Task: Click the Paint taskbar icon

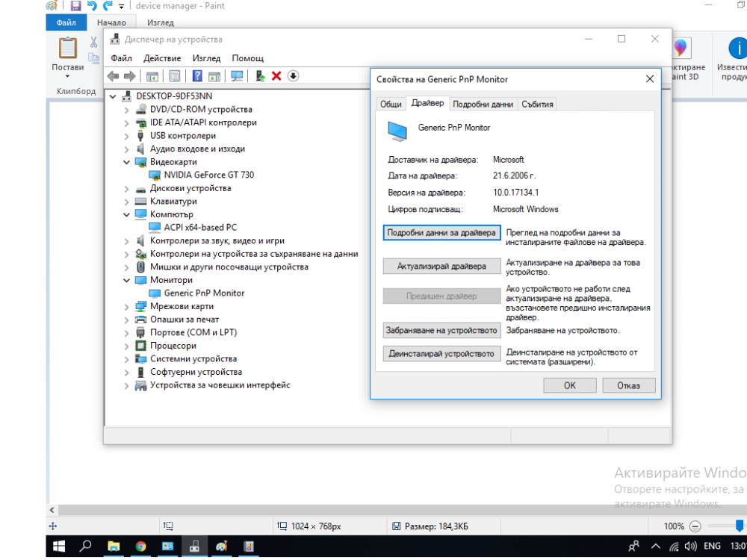Action: coord(222,547)
